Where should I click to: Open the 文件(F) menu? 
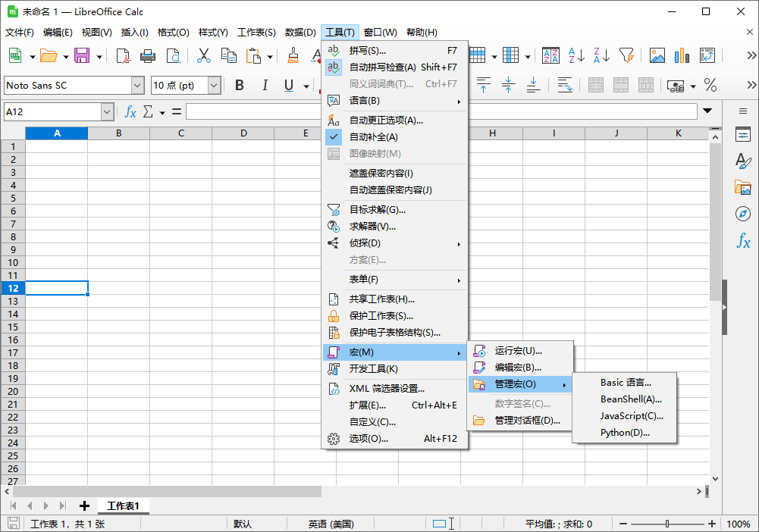point(20,33)
